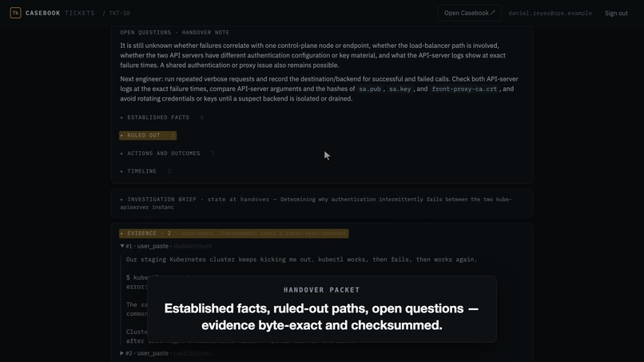The height and width of the screenshot is (362, 644).
Task: Go to the Tickets breadcrumb
Action: 80,13
